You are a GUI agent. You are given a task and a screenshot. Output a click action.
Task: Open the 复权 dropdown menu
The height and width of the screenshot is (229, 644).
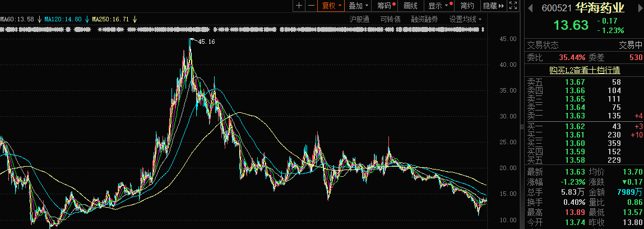coord(330,6)
